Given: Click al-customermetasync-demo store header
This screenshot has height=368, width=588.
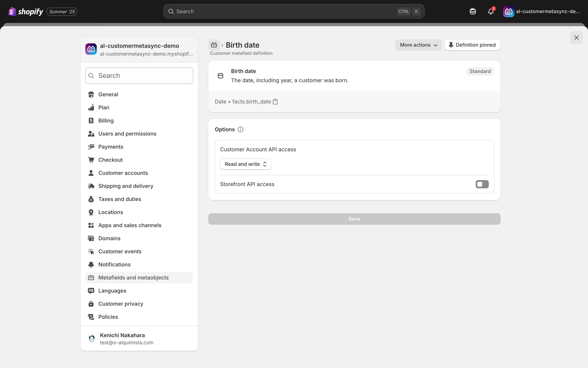Looking at the screenshot, I should [x=139, y=49].
